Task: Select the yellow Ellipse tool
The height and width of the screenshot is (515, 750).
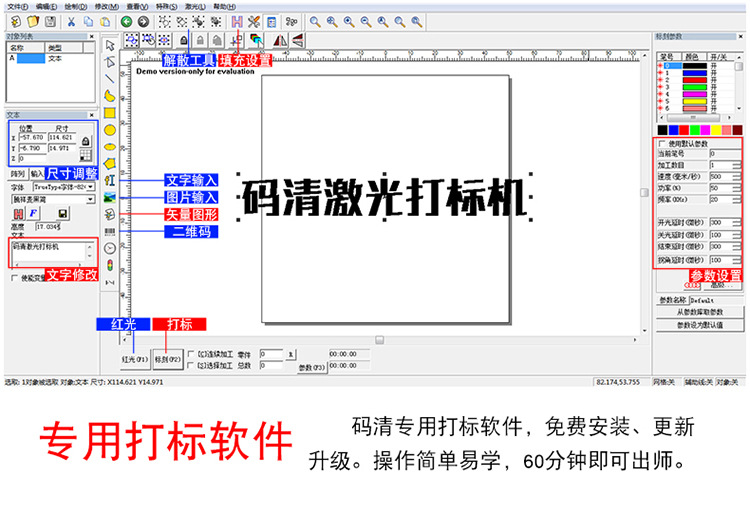Action: coord(110,147)
